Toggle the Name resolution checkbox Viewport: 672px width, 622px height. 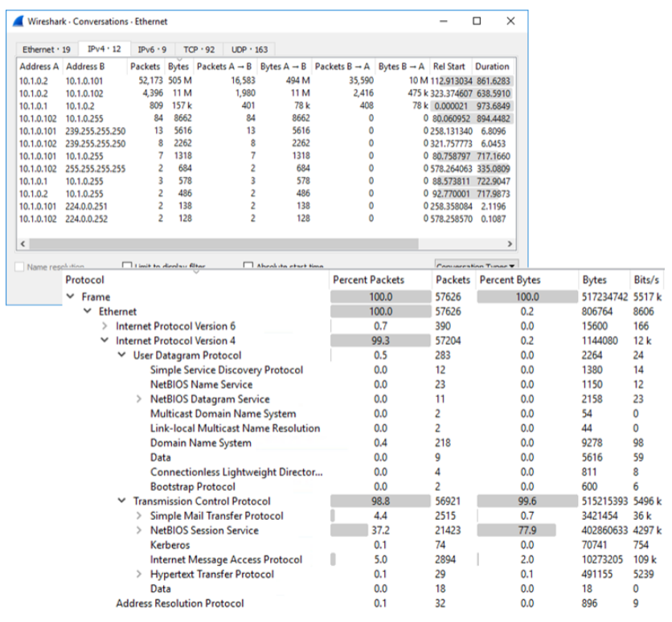[19, 267]
